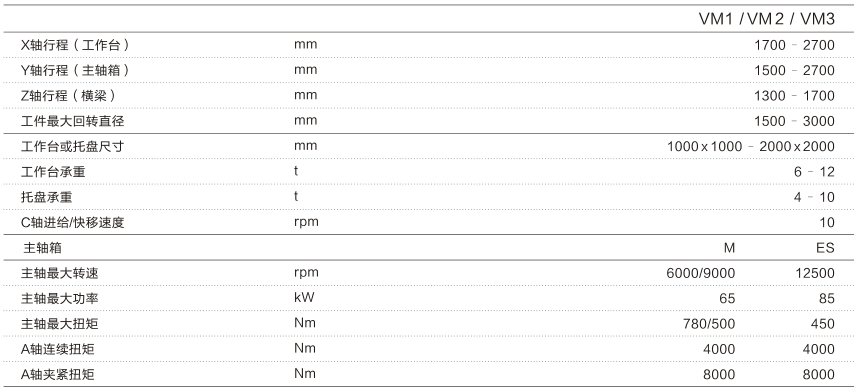
Task: Click the ES column header
Action: click(825, 248)
